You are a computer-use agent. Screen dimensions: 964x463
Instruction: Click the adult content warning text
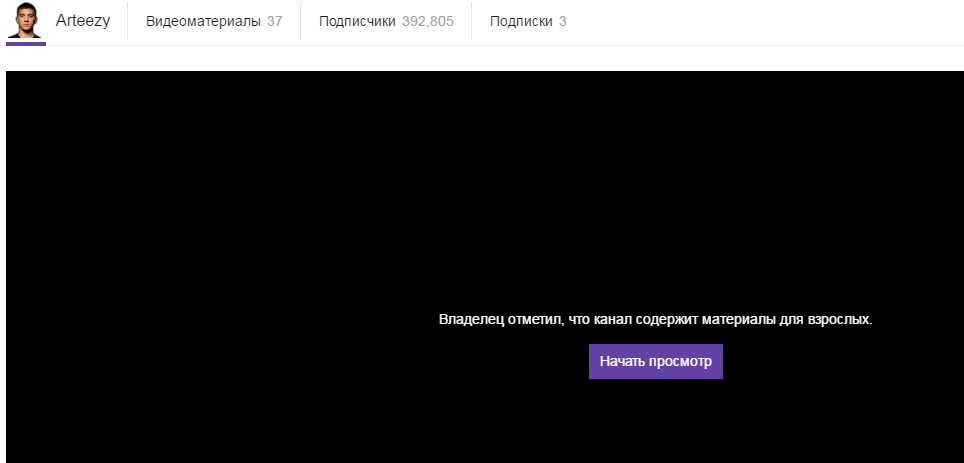click(655, 320)
